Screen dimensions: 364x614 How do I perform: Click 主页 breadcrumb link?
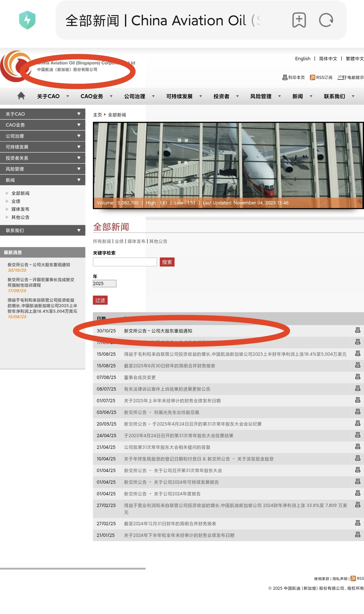[x=97, y=115]
